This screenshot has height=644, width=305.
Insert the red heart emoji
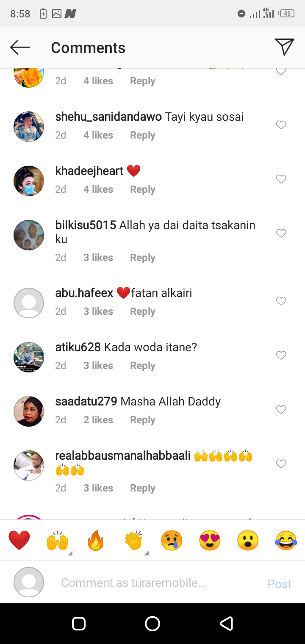click(19, 541)
